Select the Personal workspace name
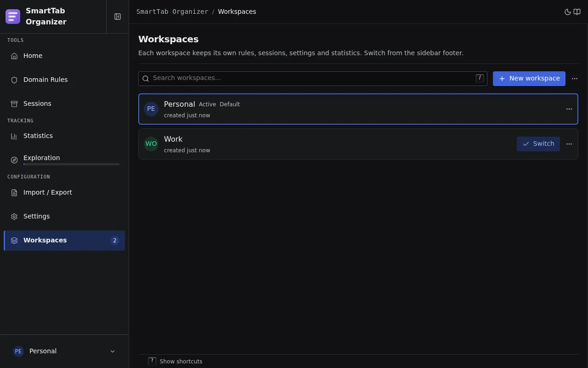This screenshot has width=588, height=368. coord(180,104)
